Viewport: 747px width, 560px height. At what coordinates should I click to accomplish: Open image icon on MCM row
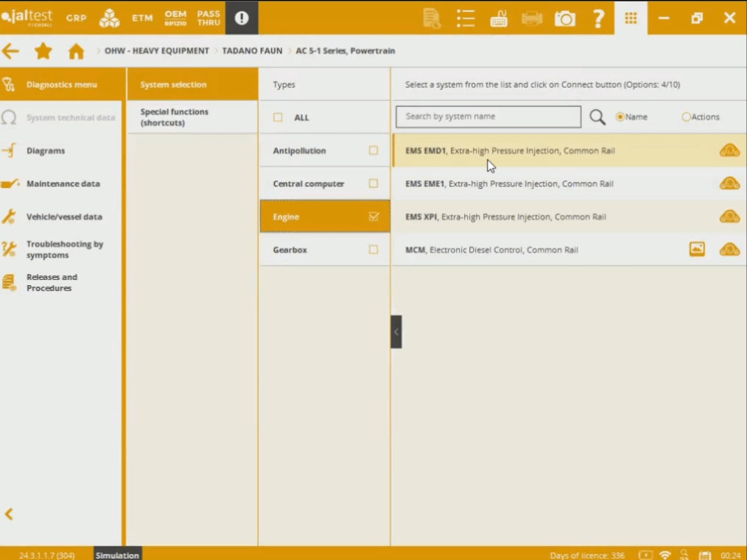click(x=697, y=249)
